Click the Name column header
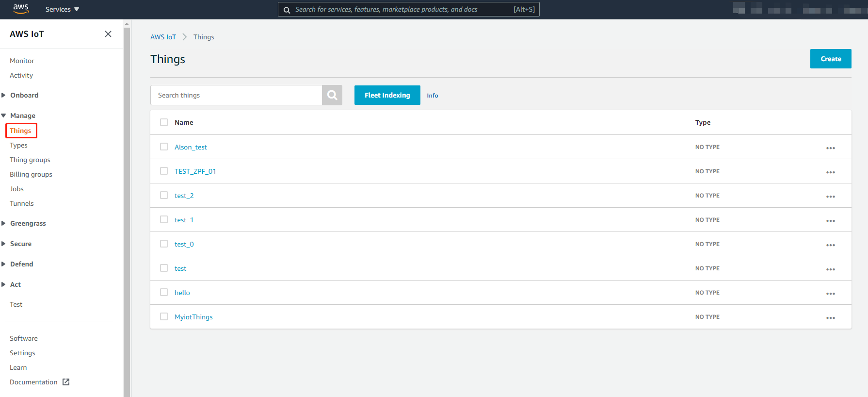 pos(184,122)
